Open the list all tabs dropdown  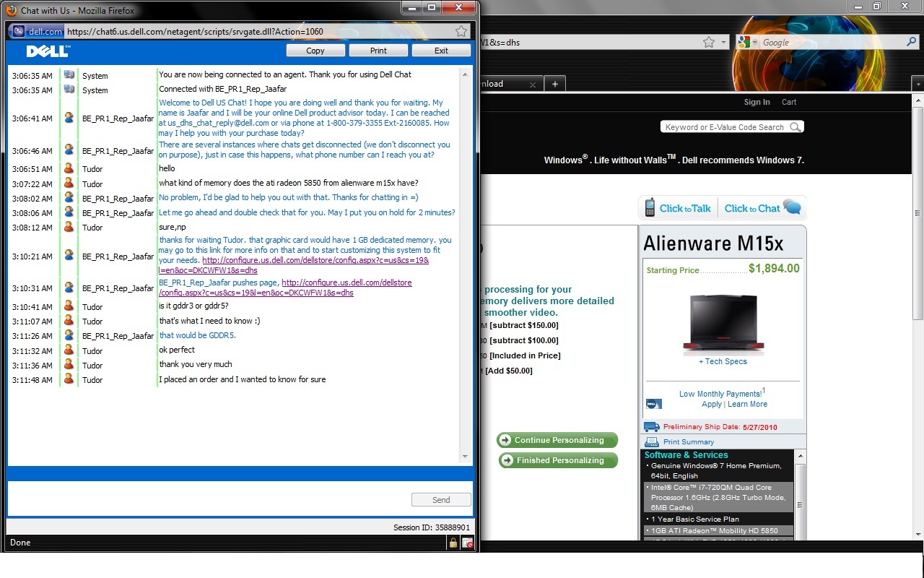pos(917,84)
